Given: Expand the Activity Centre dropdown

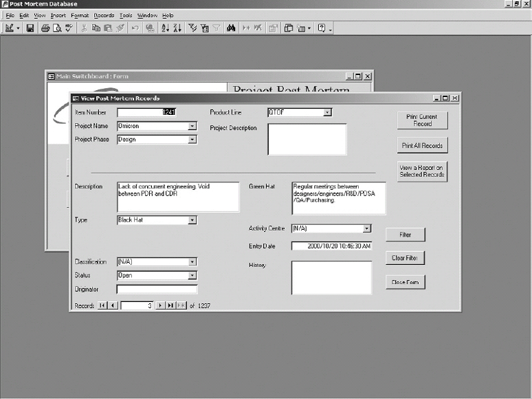Looking at the screenshot, I should pos(367,228).
